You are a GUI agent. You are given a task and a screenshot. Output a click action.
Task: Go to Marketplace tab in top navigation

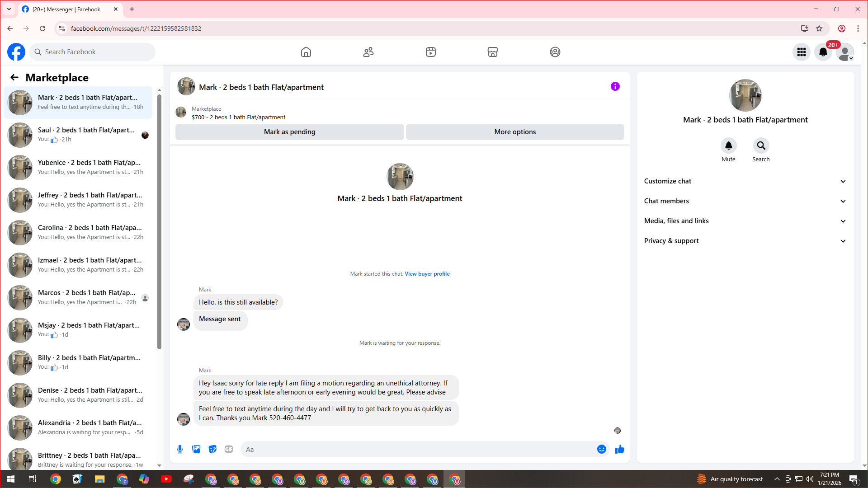pos(493,52)
